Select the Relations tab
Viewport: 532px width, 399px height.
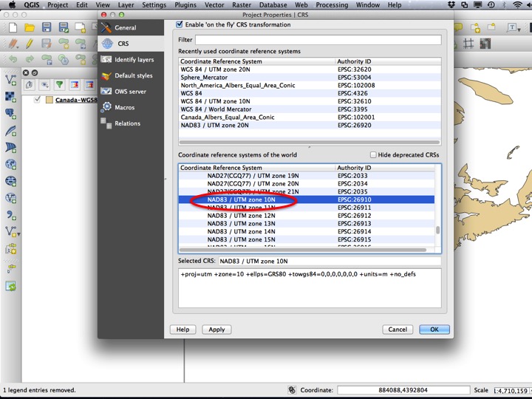tap(131, 123)
